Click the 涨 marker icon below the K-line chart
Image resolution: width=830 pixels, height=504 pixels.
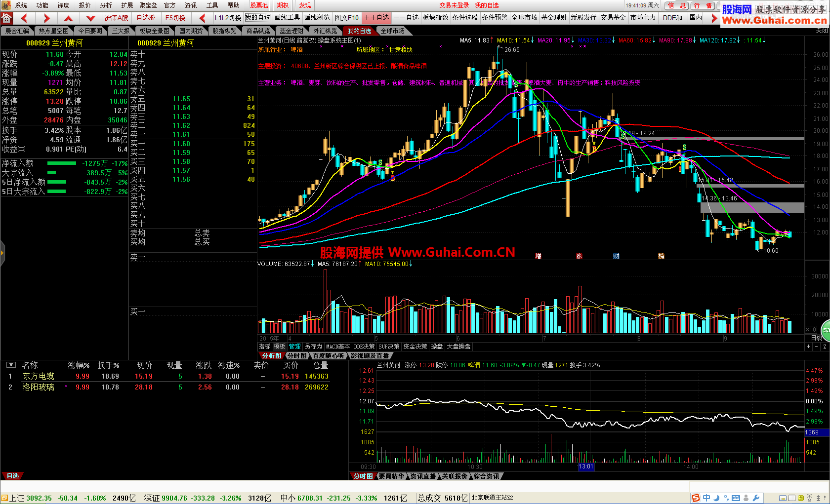point(579,256)
